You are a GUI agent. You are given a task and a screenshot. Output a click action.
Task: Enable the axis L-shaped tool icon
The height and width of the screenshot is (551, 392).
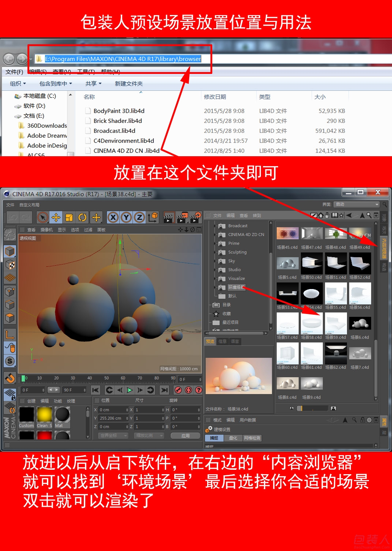coord(10,334)
